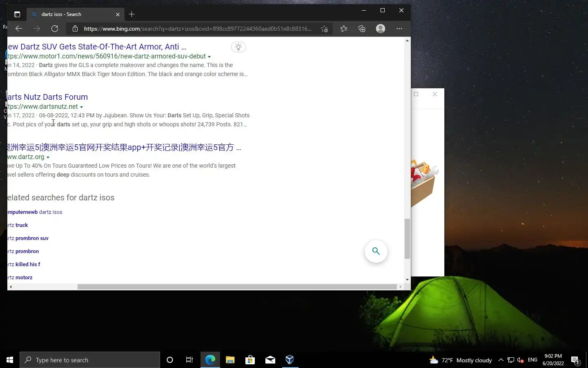Image resolution: width=588 pixels, height=368 pixels.
Task: Select related search dartz motorz
Action: point(20,278)
